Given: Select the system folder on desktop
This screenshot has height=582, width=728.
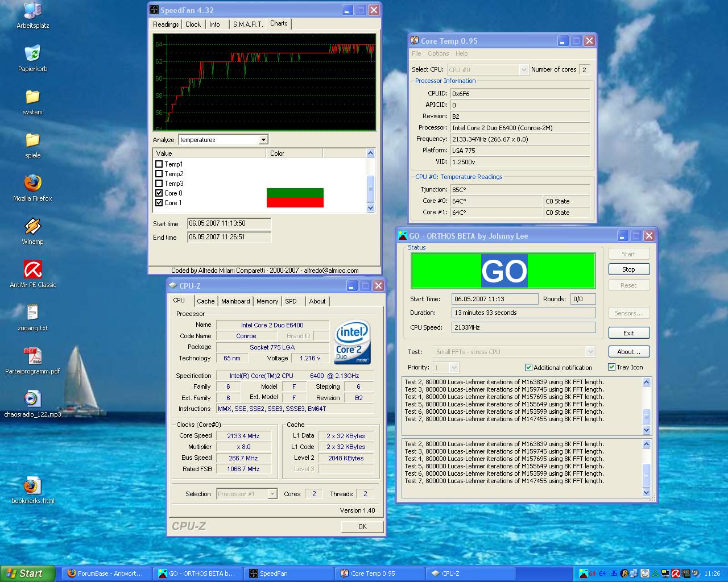Looking at the screenshot, I should point(32,102).
